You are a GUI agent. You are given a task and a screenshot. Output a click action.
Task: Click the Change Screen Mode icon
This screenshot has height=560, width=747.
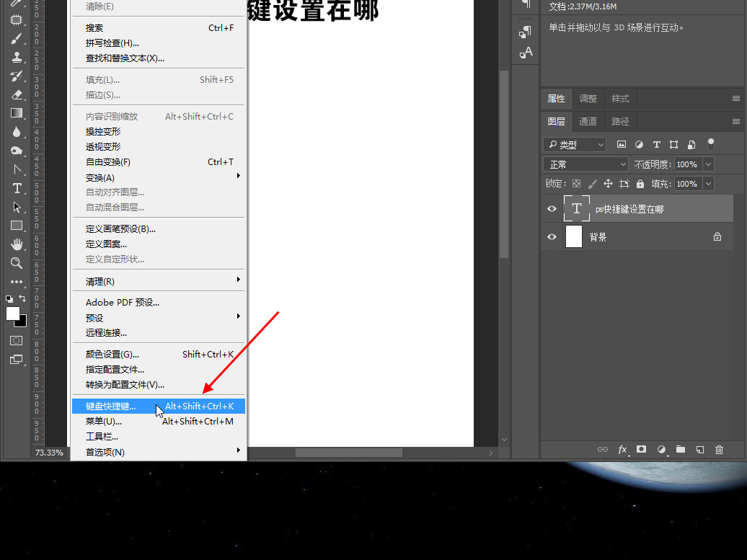16,360
